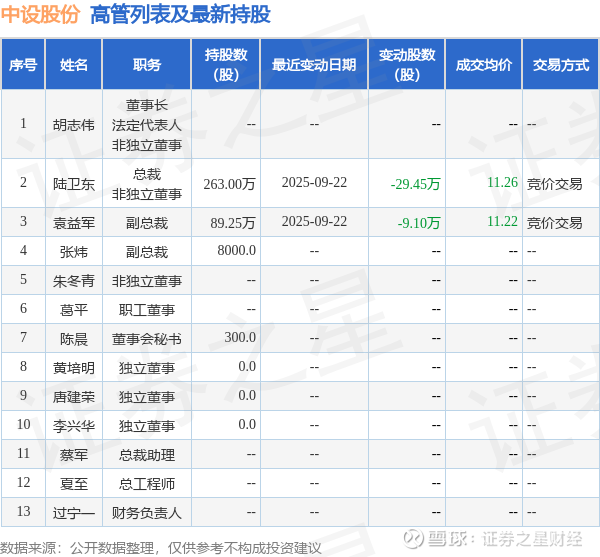Click the 交易方式 column header
This screenshot has height=557, width=600.
coord(561,64)
